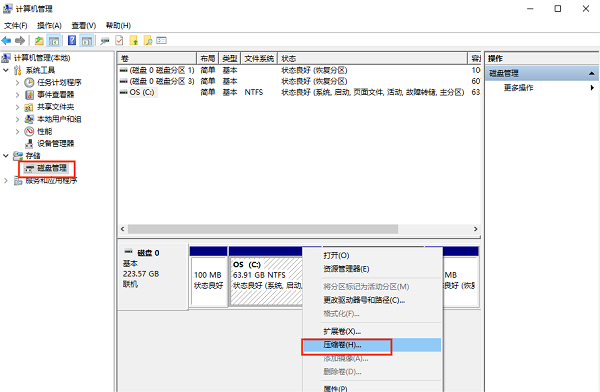Expand the 性能 node
Screen dimensions: 600x392
(17, 131)
